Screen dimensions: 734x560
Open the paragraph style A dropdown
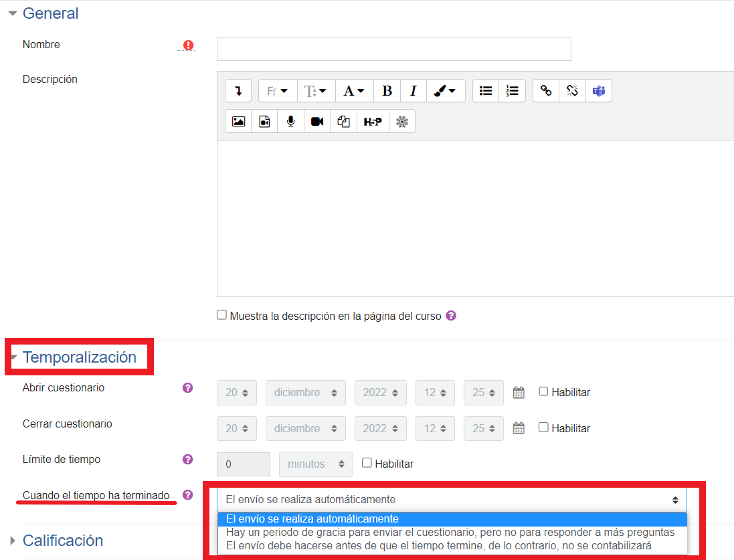click(355, 91)
